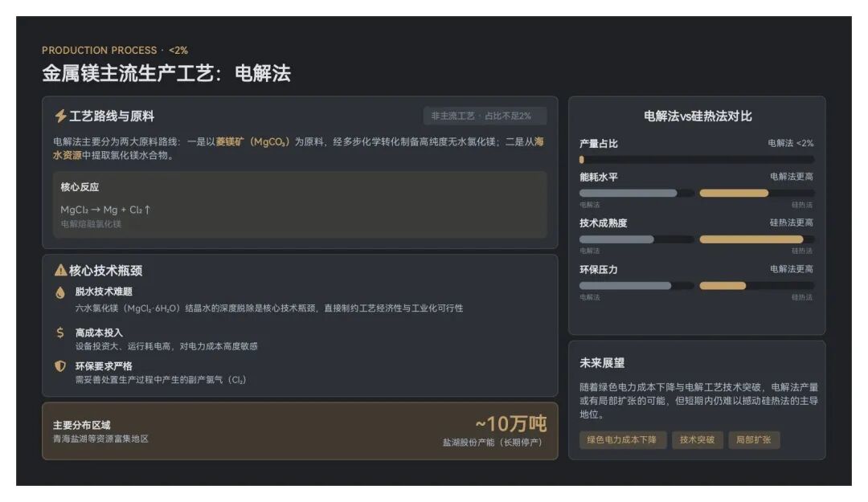Click the main title 金属镁主流生产工艺：电解法
The height and width of the screenshot is (502, 868).
(x=166, y=74)
